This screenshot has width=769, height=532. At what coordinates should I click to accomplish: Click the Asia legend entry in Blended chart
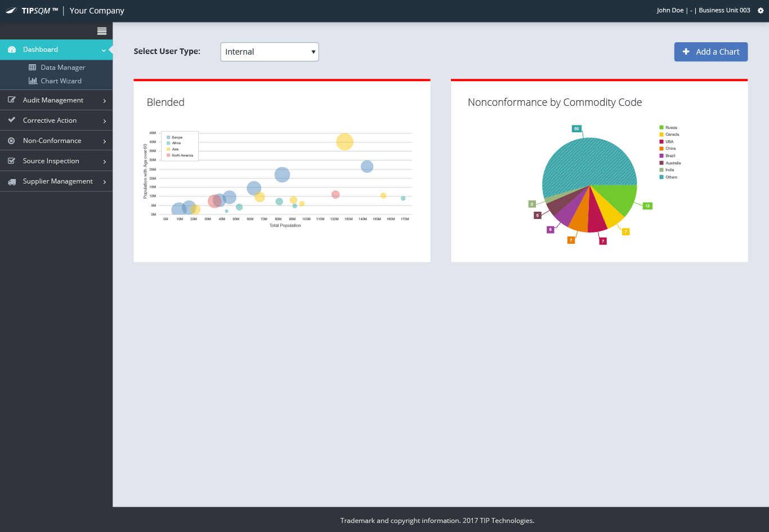coord(172,149)
